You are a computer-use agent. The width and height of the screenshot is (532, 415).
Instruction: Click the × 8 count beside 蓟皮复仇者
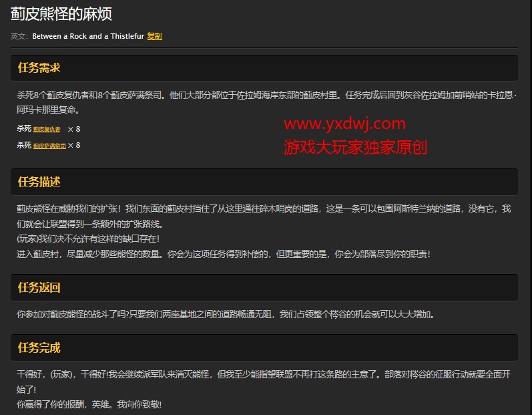[73, 129]
